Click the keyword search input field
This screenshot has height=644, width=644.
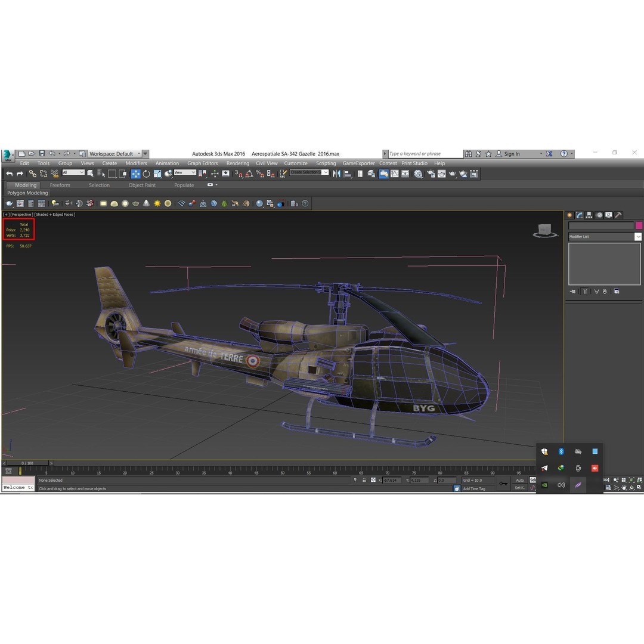click(426, 154)
